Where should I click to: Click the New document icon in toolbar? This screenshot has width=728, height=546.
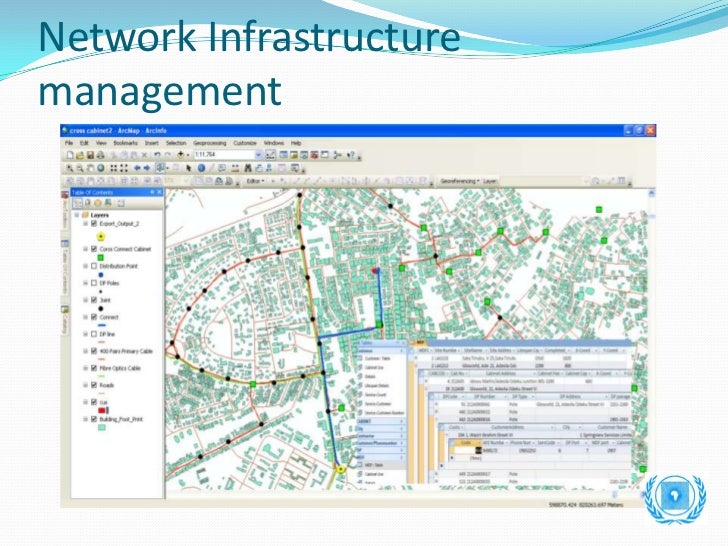70,155
